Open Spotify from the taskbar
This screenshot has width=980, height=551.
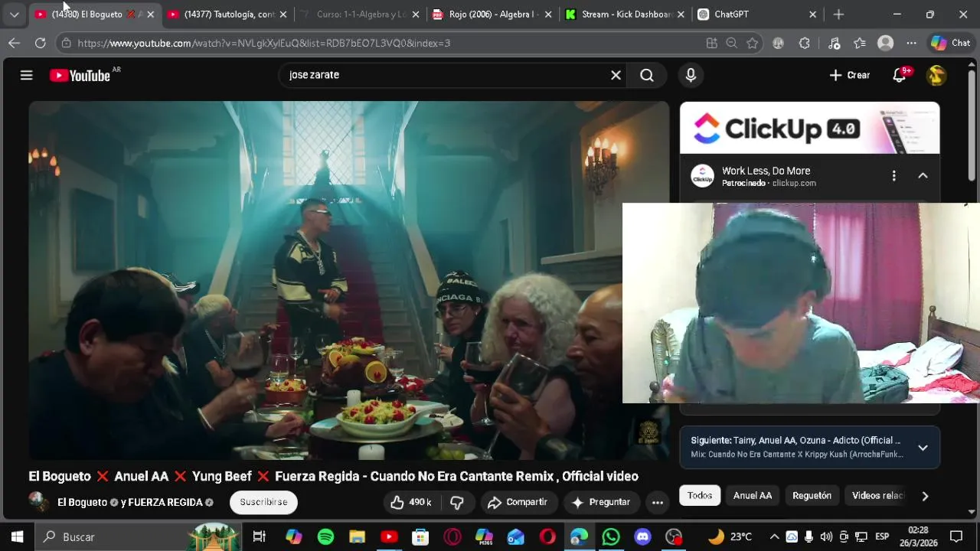pos(325,536)
